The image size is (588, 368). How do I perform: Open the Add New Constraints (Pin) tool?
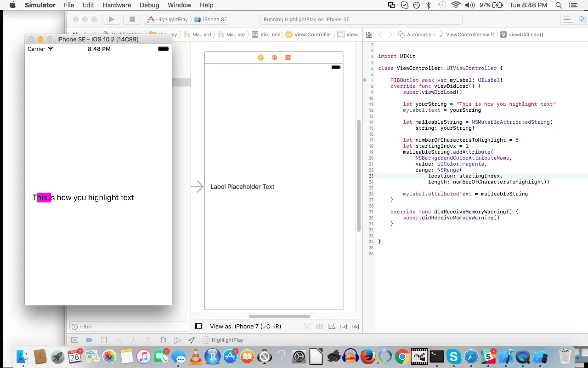tap(343, 327)
